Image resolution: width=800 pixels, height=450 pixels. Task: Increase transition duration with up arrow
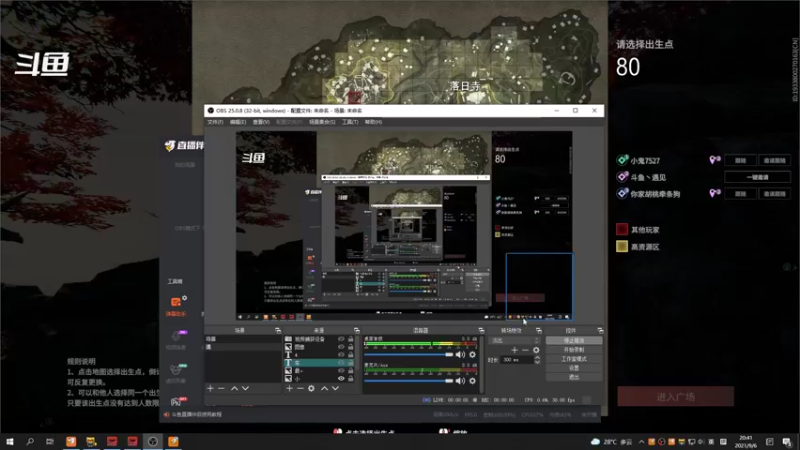point(537,358)
